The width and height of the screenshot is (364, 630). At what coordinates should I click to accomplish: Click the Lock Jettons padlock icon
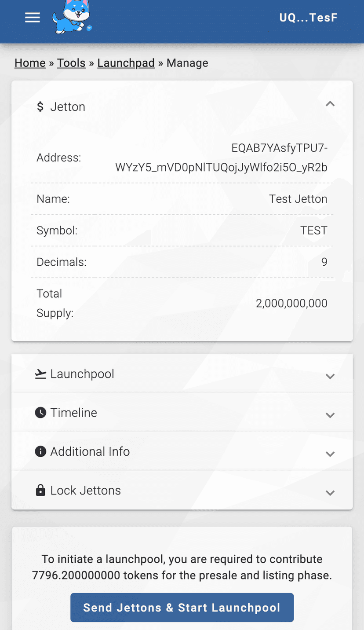[x=40, y=490]
